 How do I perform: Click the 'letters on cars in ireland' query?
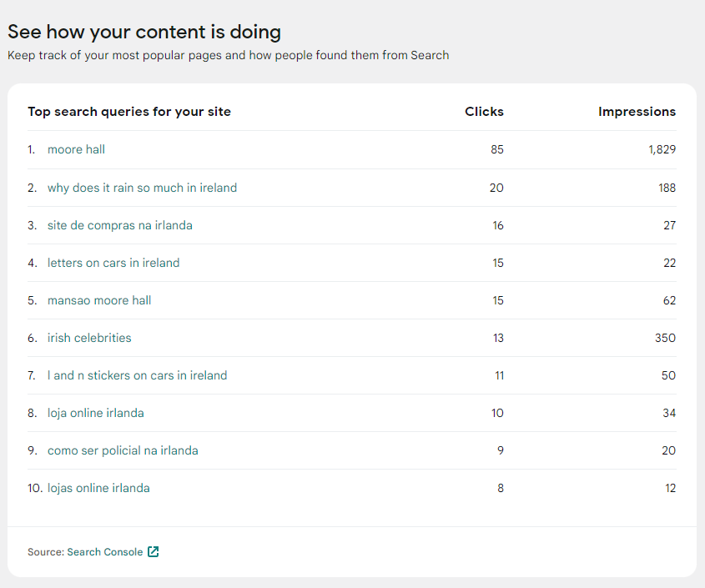113,262
